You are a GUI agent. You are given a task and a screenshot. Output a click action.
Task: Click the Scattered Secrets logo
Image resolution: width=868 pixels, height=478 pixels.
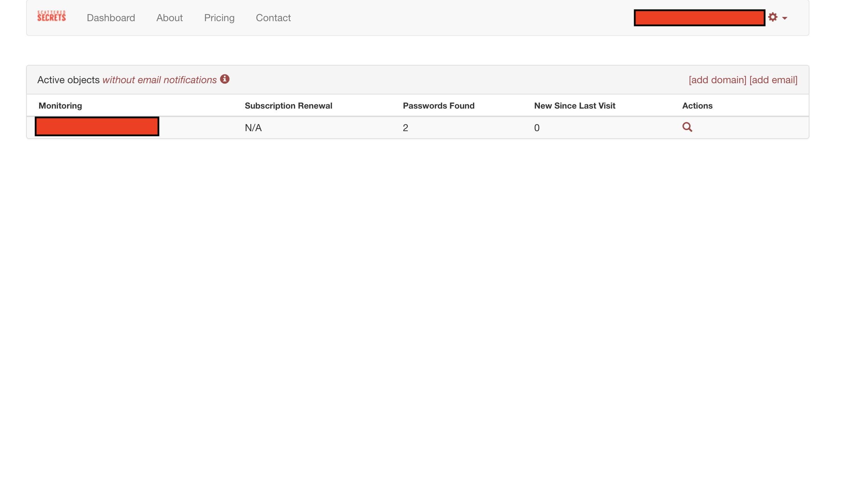52,17
